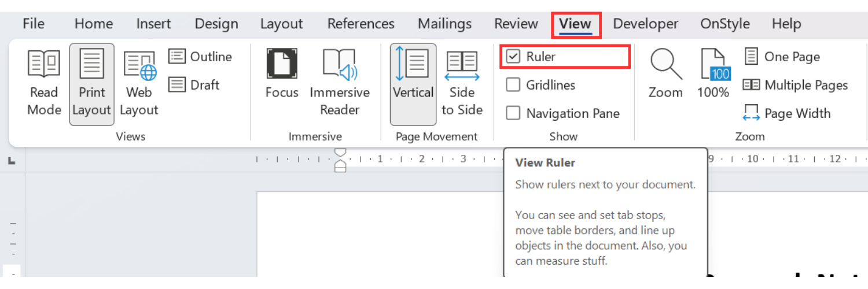Open the References tab
This screenshot has width=868, height=289.
[361, 24]
